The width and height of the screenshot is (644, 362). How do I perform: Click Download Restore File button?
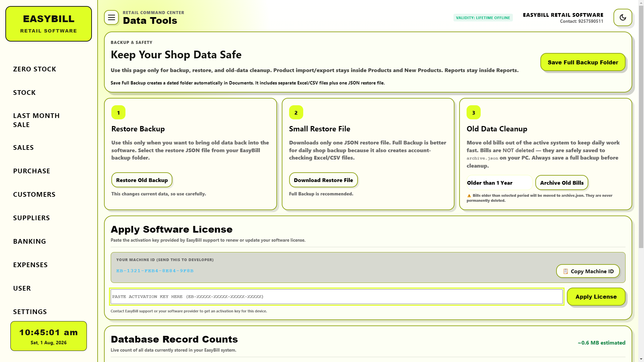(x=323, y=180)
